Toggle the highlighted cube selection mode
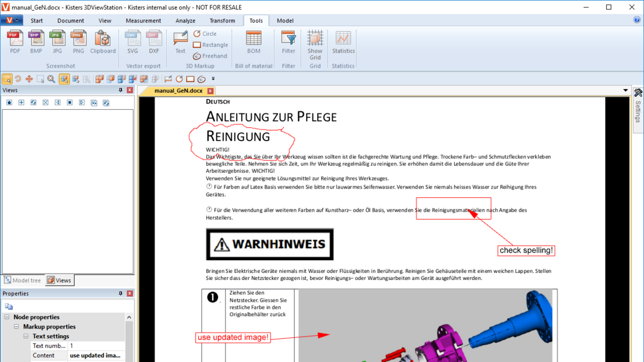The height and width of the screenshot is (362, 644). 64,79
